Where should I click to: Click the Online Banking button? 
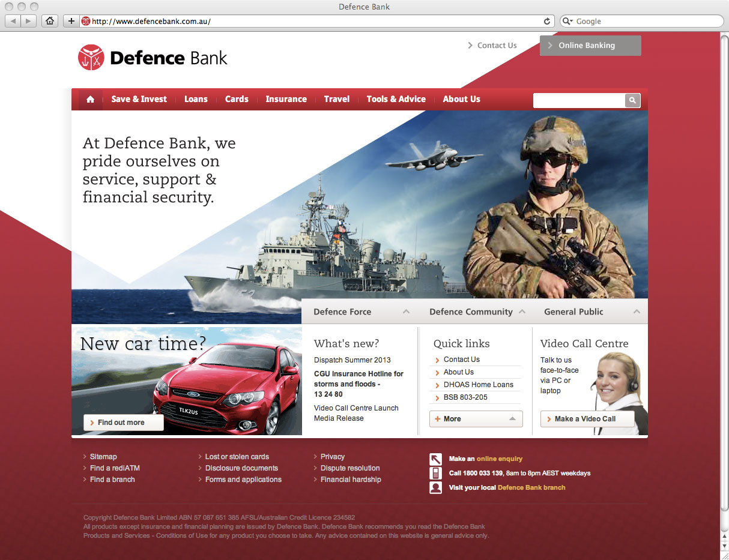pos(590,45)
